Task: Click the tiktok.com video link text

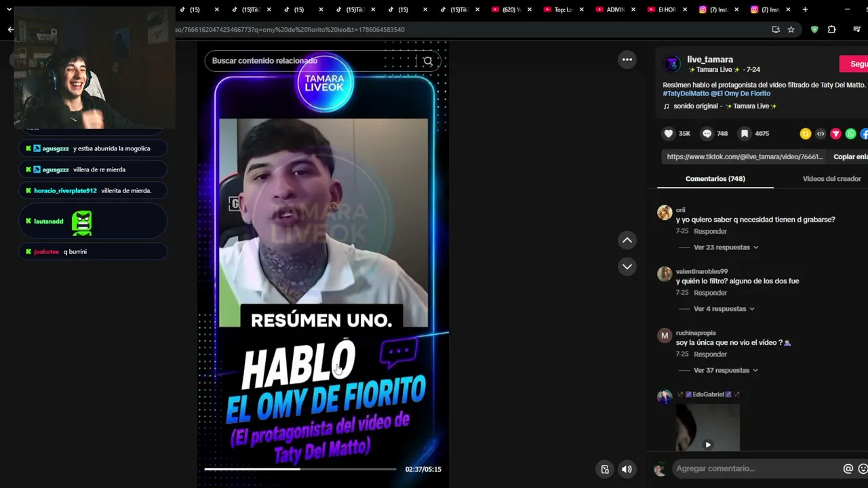Action: pyautogui.click(x=745, y=157)
